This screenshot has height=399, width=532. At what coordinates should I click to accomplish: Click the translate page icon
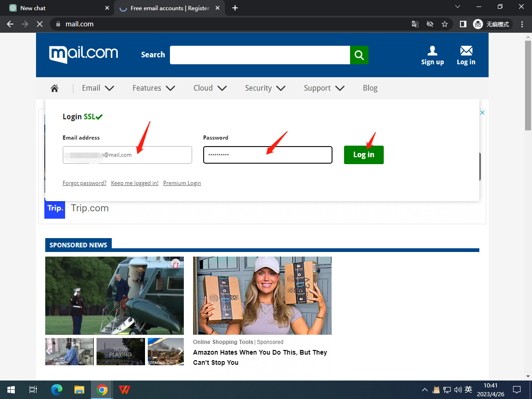click(415, 24)
